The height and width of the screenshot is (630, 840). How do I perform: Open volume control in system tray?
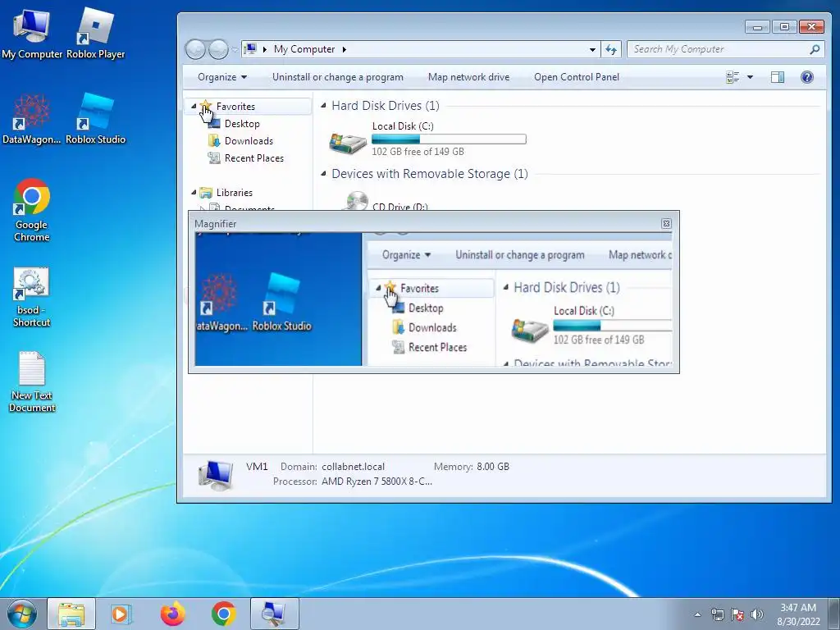(x=757, y=614)
